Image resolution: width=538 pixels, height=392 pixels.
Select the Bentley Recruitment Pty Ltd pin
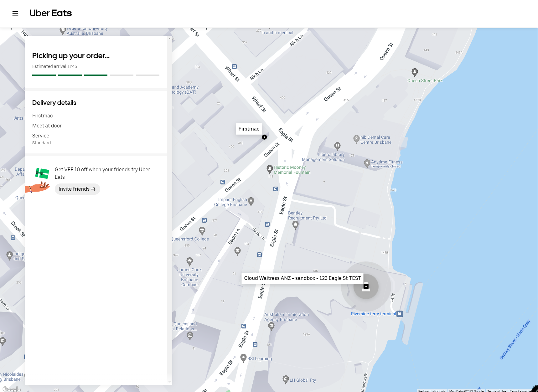tap(295, 224)
